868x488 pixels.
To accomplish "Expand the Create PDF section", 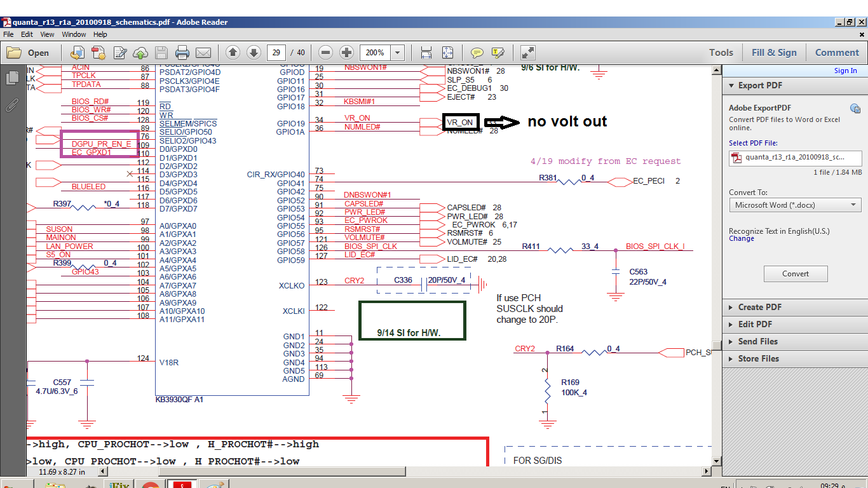I will click(759, 307).
